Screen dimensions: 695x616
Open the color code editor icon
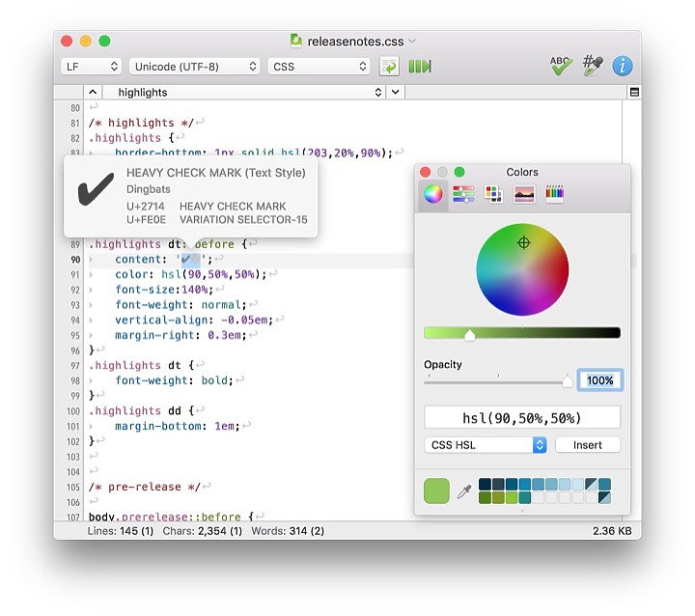[x=593, y=66]
